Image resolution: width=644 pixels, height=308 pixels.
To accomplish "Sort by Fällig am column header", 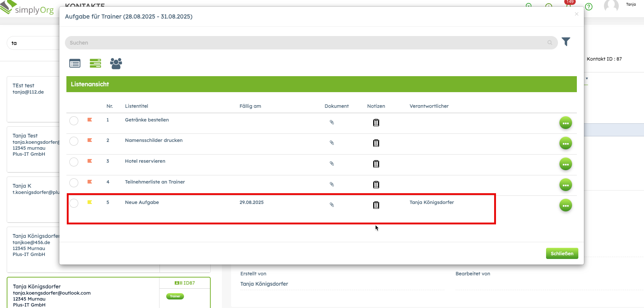I will 250,106.
